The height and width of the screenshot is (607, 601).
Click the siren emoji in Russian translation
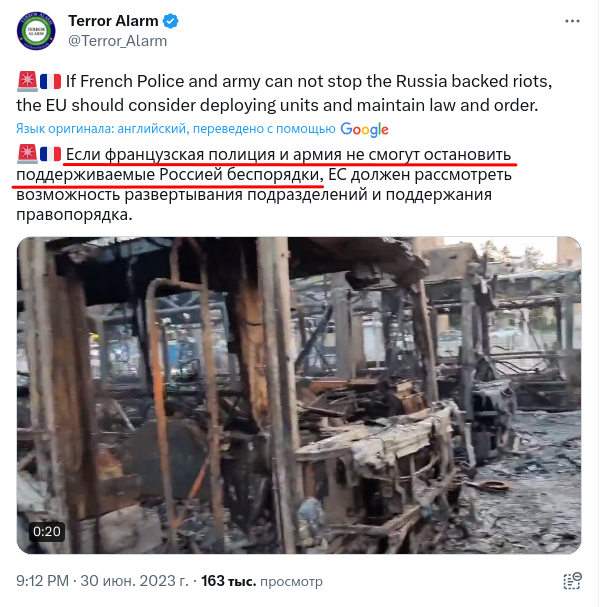(x=27, y=154)
